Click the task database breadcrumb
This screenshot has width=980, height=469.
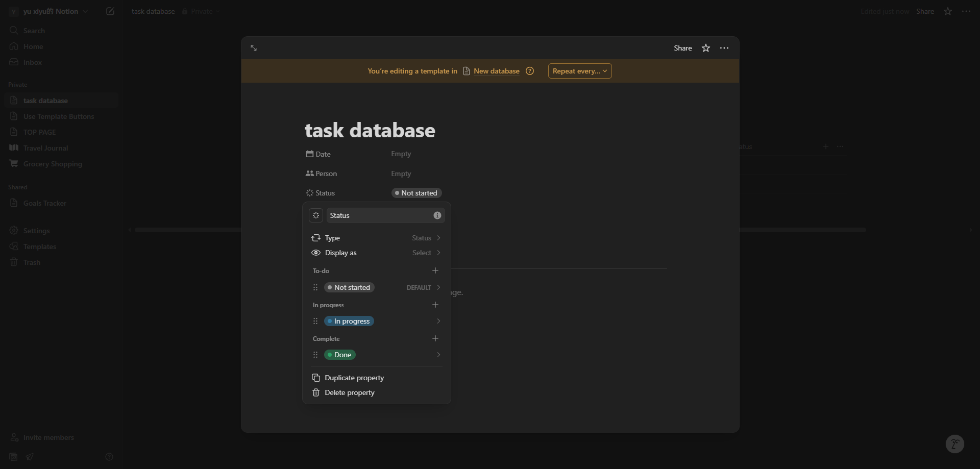[153, 11]
